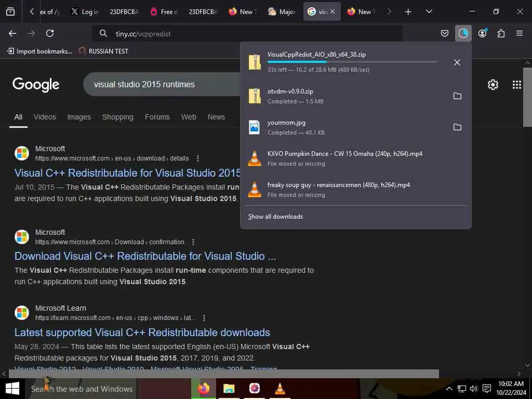Switch to Videos search results

tap(45, 117)
